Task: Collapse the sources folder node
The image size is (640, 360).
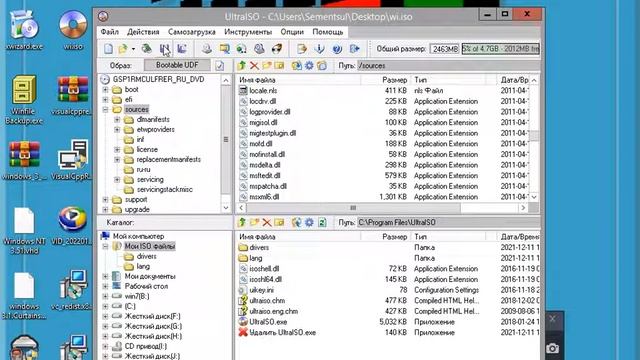Action: pyautogui.click(x=105, y=109)
